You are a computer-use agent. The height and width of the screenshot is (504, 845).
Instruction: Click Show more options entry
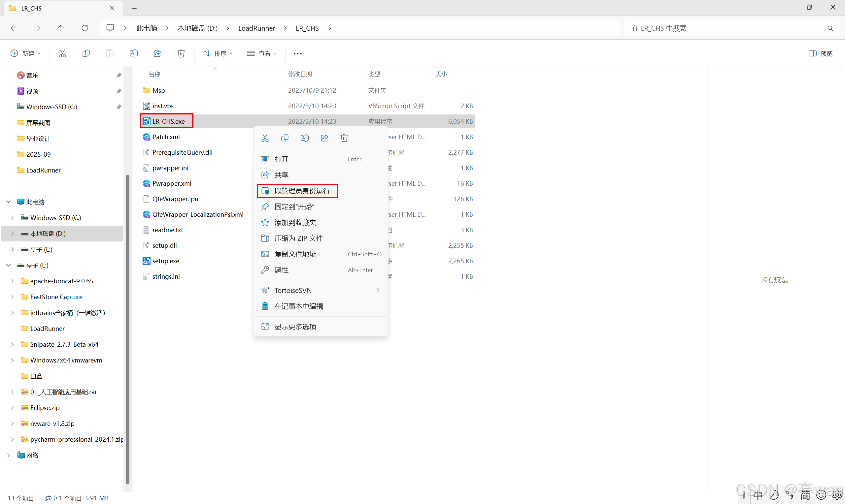(x=295, y=326)
